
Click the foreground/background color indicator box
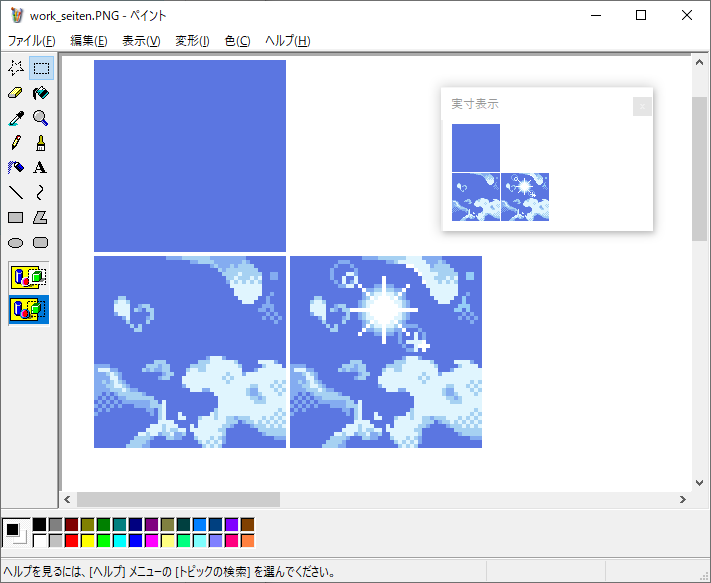pyautogui.click(x=16, y=533)
